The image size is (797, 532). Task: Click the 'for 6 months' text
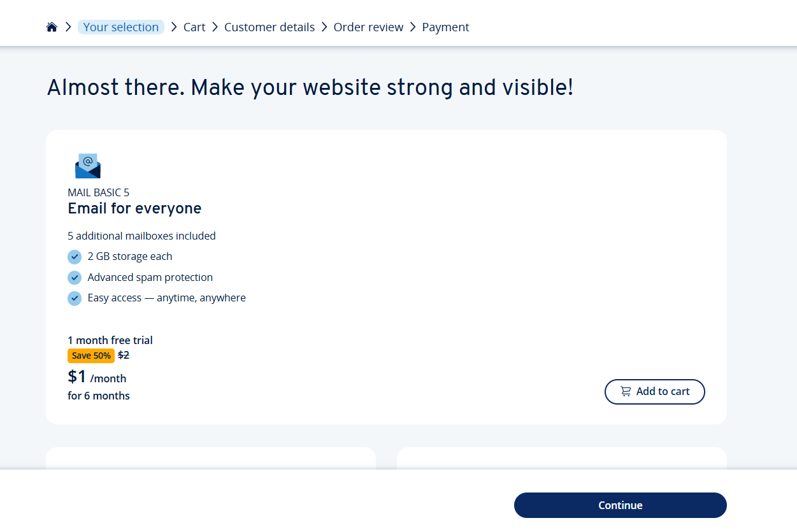[99, 396]
